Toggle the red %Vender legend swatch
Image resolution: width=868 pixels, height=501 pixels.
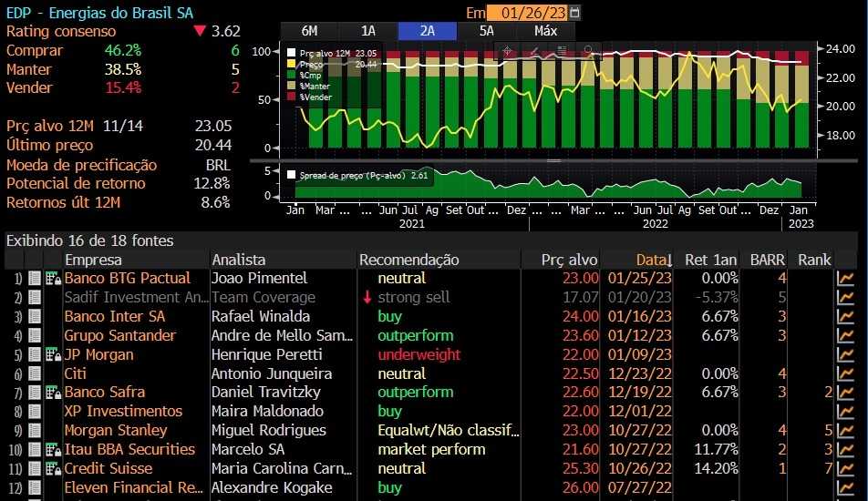[x=291, y=97]
